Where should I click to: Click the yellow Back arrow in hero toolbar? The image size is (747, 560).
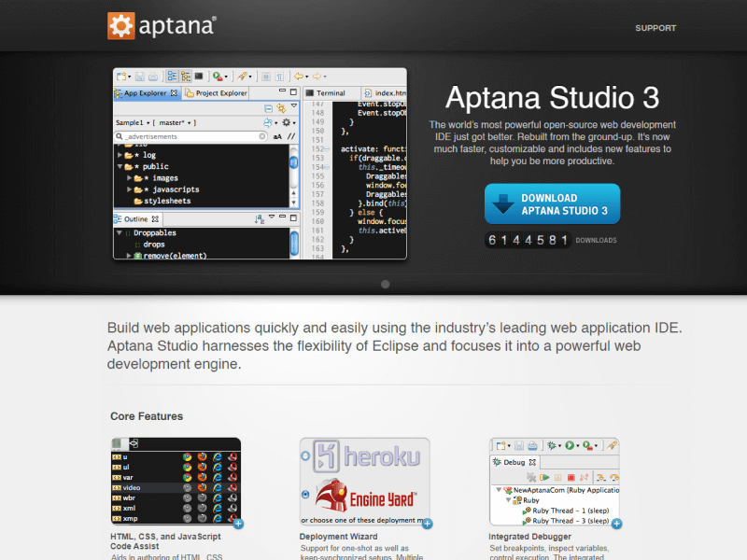point(299,77)
